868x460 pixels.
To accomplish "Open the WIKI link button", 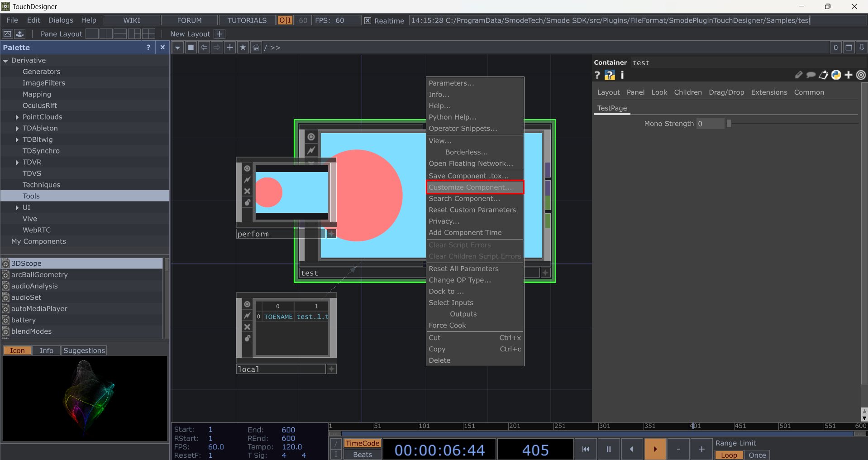I will point(132,20).
